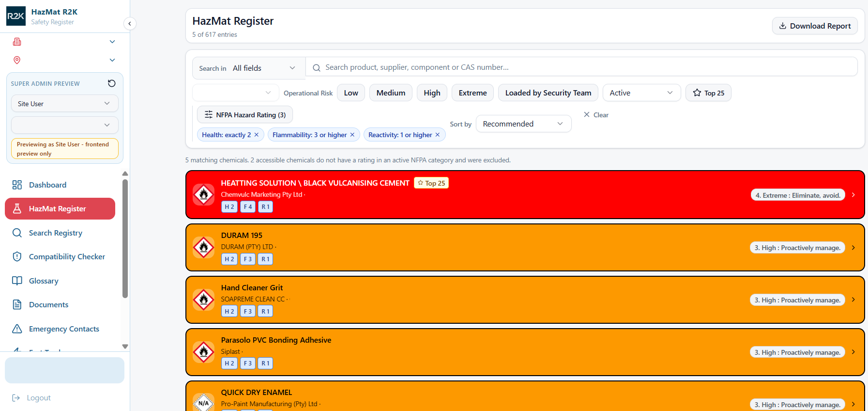Image resolution: width=868 pixels, height=411 pixels.
Task: Collapse sidebar with chevron button
Action: point(130,23)
